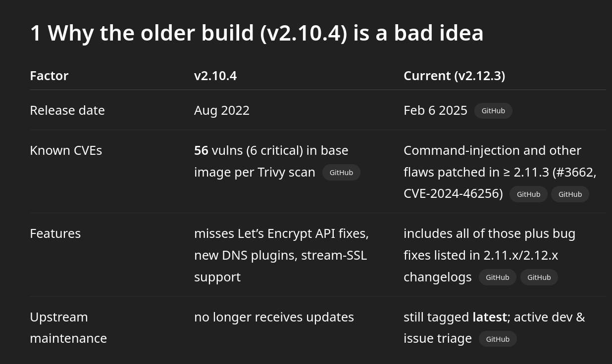Click the Release date row label
The width and height of the screenshot is (612, 364).
(x=67, y=110)
